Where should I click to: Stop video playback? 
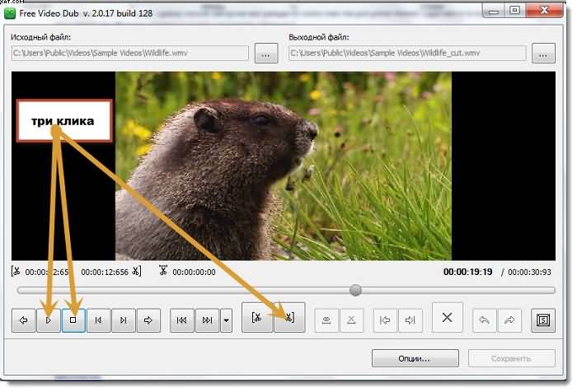tap(73, 320)
